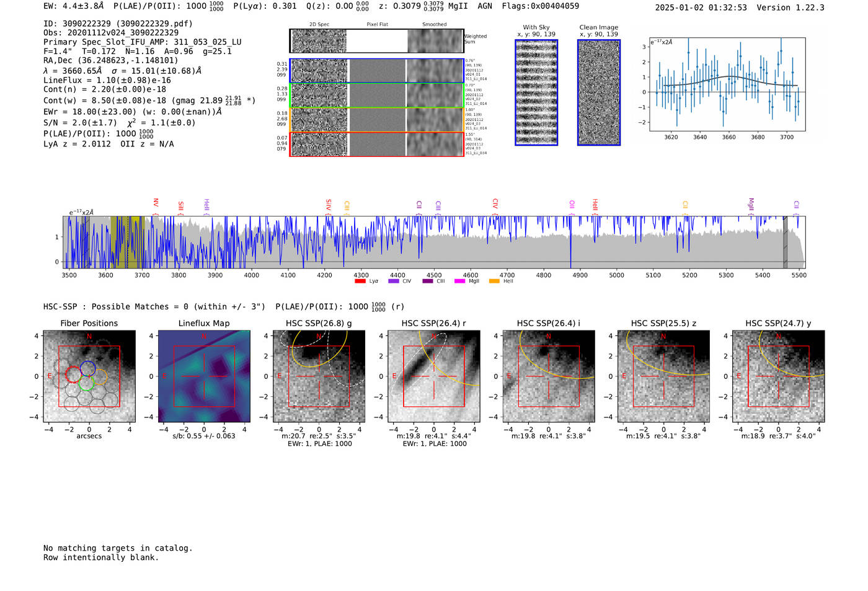Click the CIV legend swatch
The width and height of the screenshot is (868, 591).
point(394,282)
